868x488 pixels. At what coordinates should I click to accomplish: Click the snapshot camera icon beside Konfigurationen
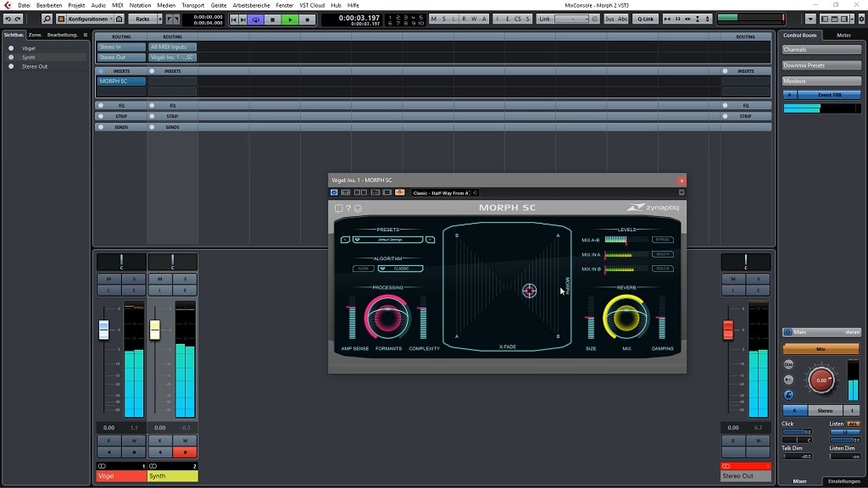[119, 19]
